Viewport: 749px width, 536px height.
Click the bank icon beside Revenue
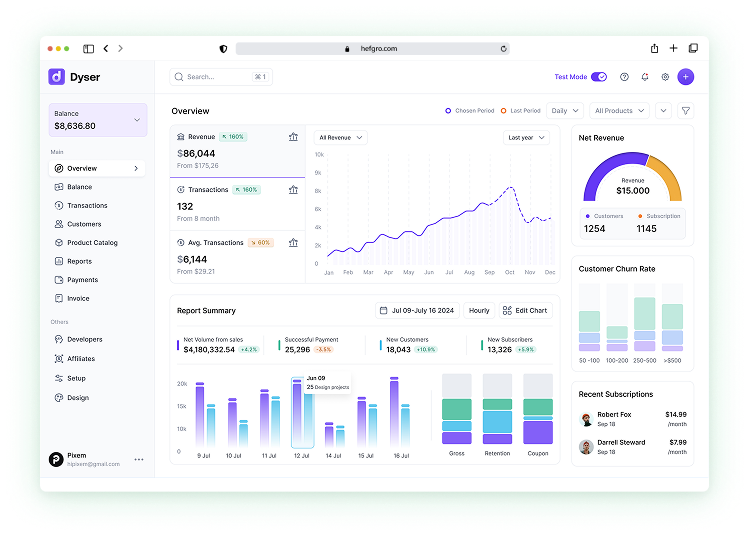293,137
